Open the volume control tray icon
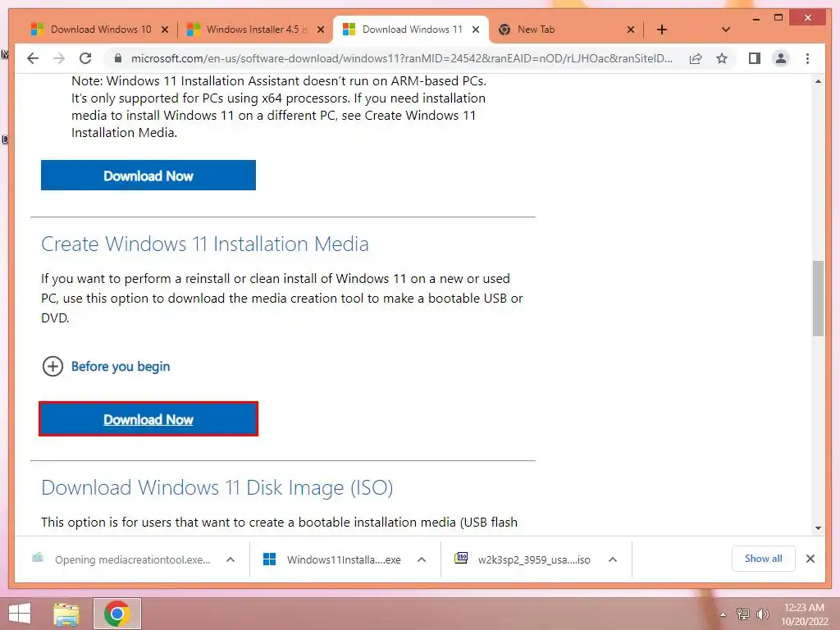The width and height of the screenshot is (840, 630). (762, 614)
